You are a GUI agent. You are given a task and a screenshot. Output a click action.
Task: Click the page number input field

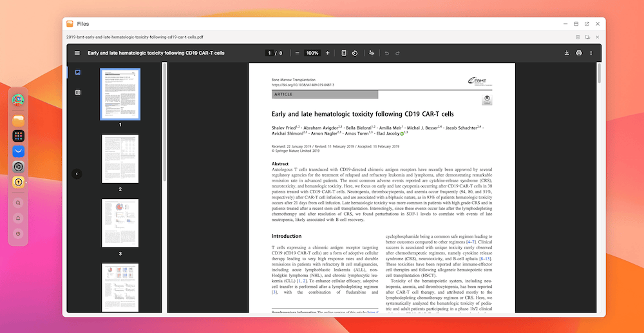269,53
